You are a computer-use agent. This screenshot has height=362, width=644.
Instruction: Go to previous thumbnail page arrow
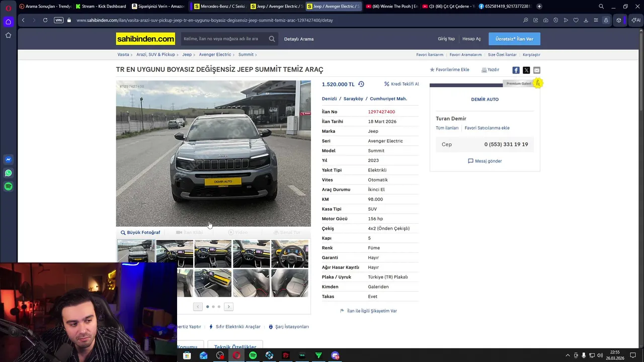click(198, 306)
